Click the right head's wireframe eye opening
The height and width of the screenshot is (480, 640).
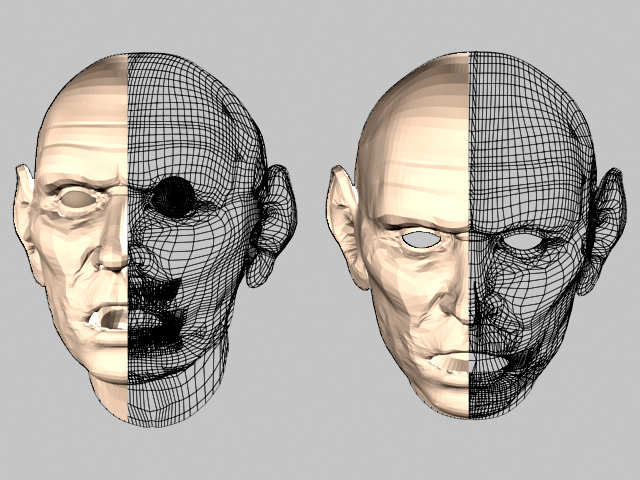[522, 240]
